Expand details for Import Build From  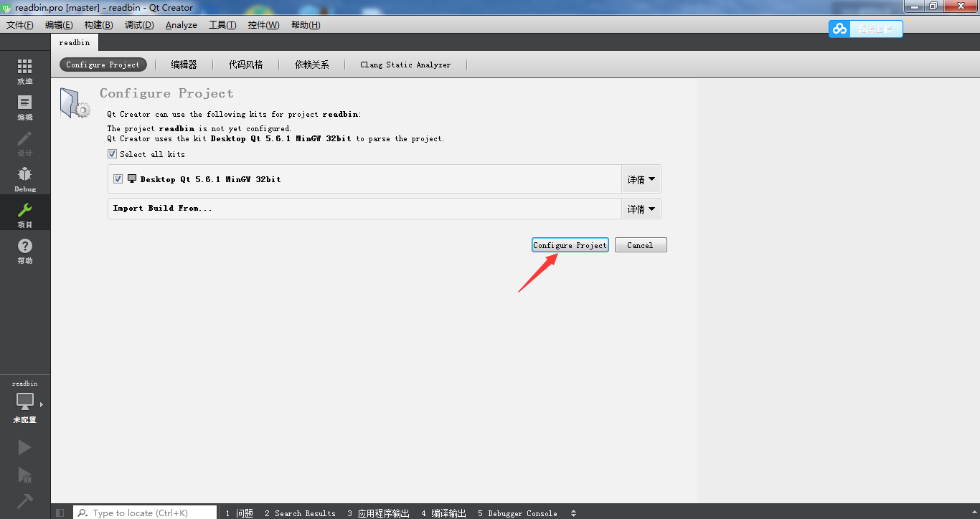[641, 209]
